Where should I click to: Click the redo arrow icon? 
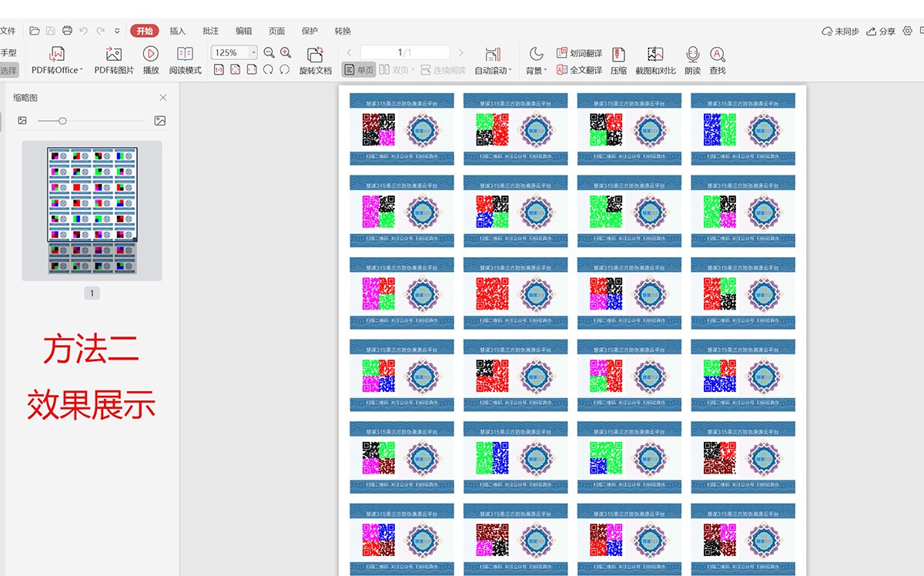pos(101,31)
